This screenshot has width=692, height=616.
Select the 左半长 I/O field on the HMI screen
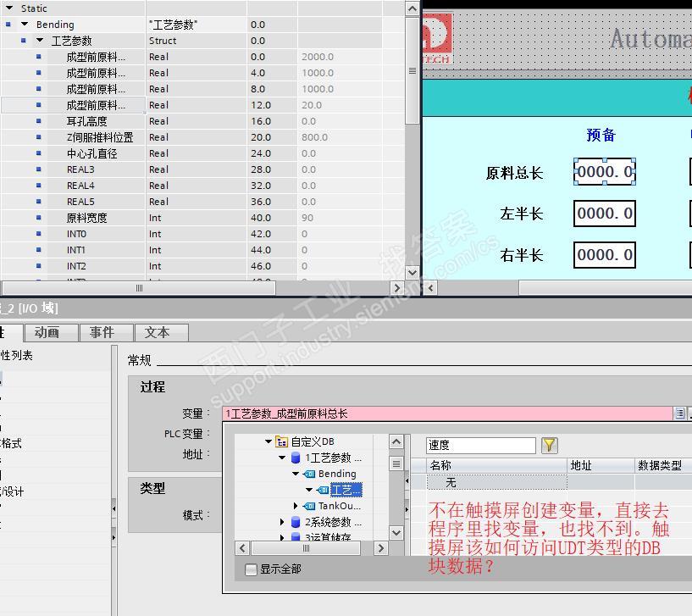604,214
